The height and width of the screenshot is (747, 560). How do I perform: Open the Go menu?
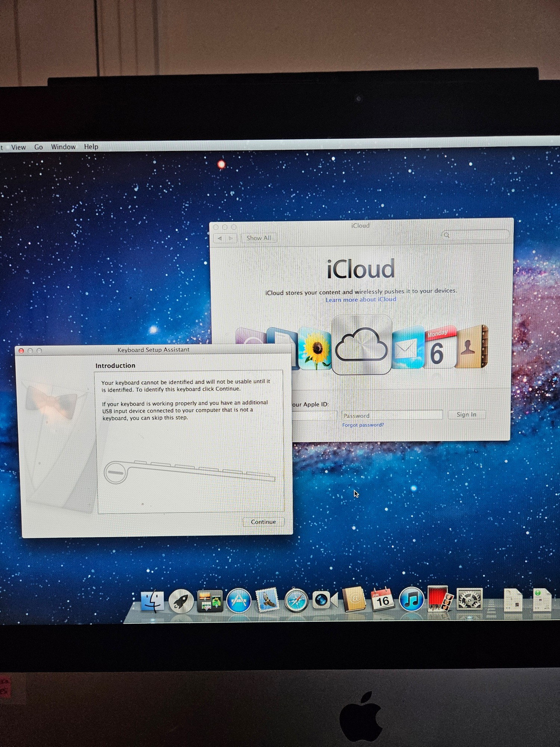(x=38, y=147)
